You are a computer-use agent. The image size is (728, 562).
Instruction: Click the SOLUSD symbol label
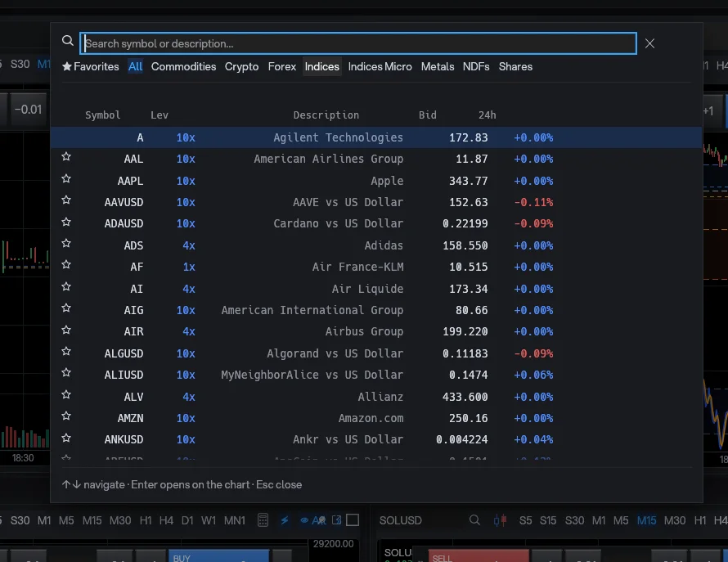coord(400,520)
